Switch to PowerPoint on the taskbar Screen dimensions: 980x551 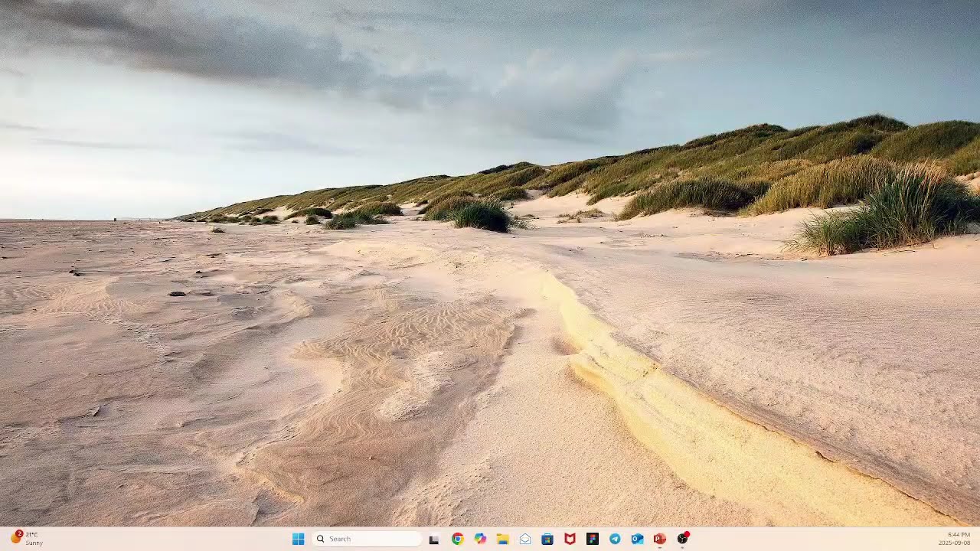click(x=660, y=539)
